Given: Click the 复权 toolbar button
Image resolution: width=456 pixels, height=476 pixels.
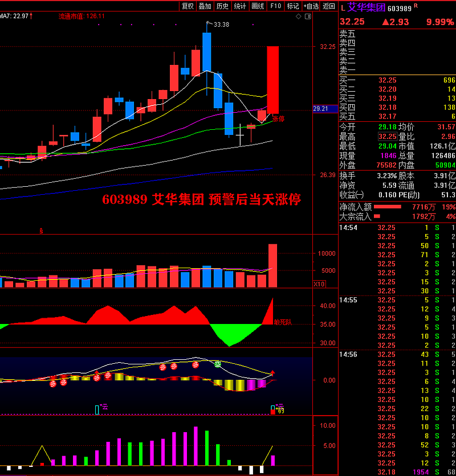Looking at the screenshot, I should [x=188, y=6].
